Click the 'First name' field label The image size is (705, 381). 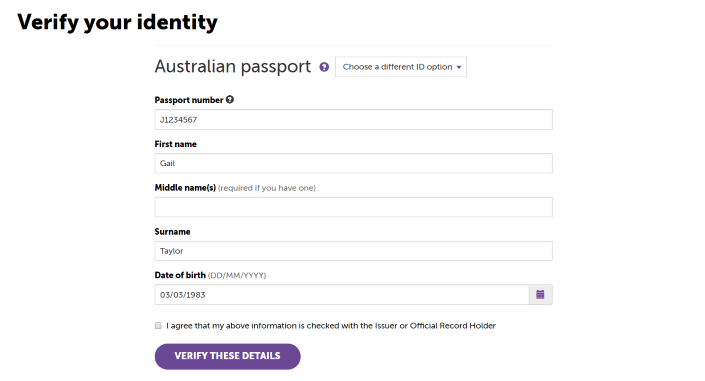[176, 144]
